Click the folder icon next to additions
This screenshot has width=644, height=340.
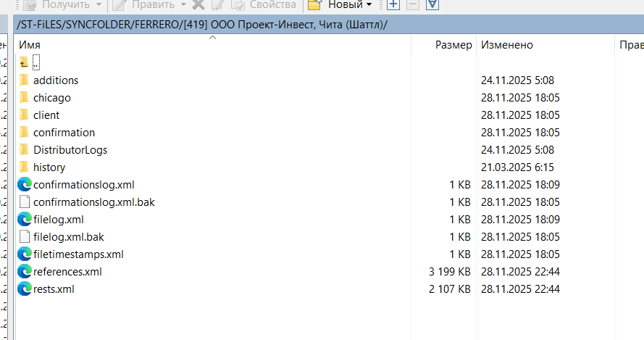coord(24,80)
